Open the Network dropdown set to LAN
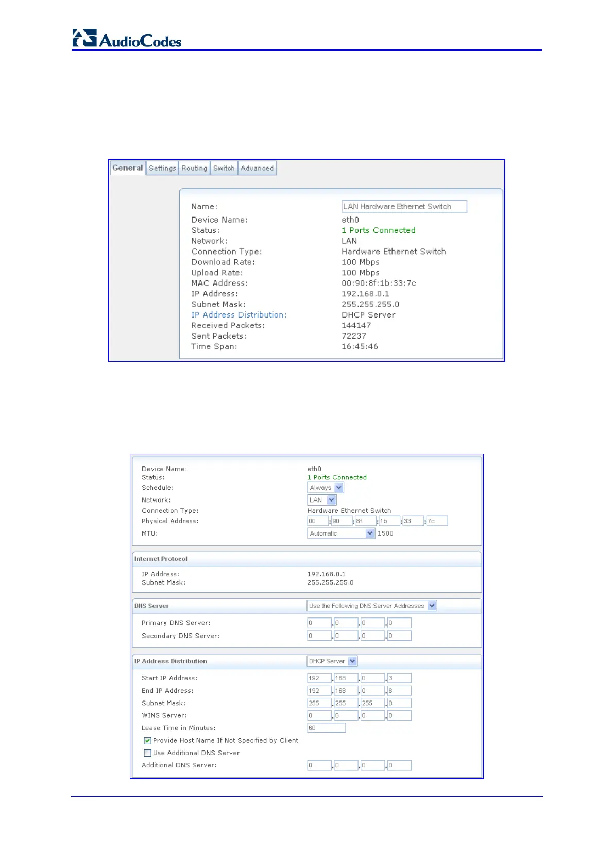Image resolution: width=613 pixels, height=868 pixels. (x=322, y=500)
